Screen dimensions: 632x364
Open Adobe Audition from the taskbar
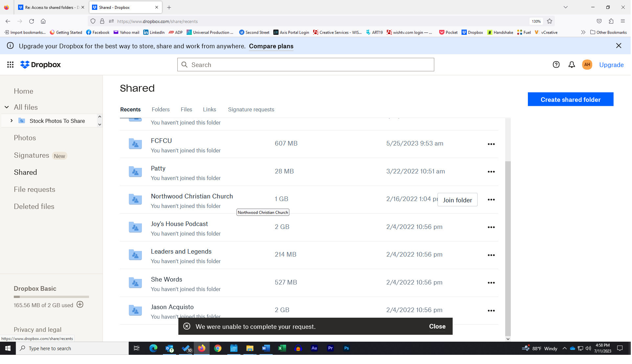coord(315,349)
